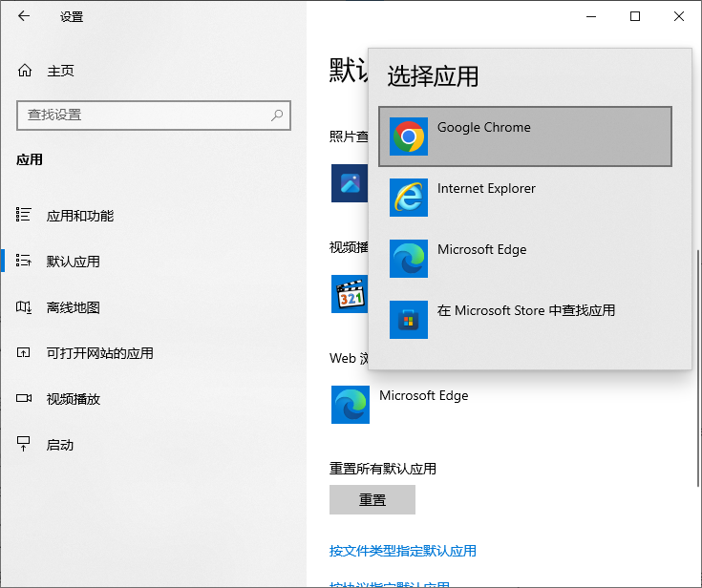Click the Microsoft Store bag icon
The image size is (702, 588).
coord(409,320)
